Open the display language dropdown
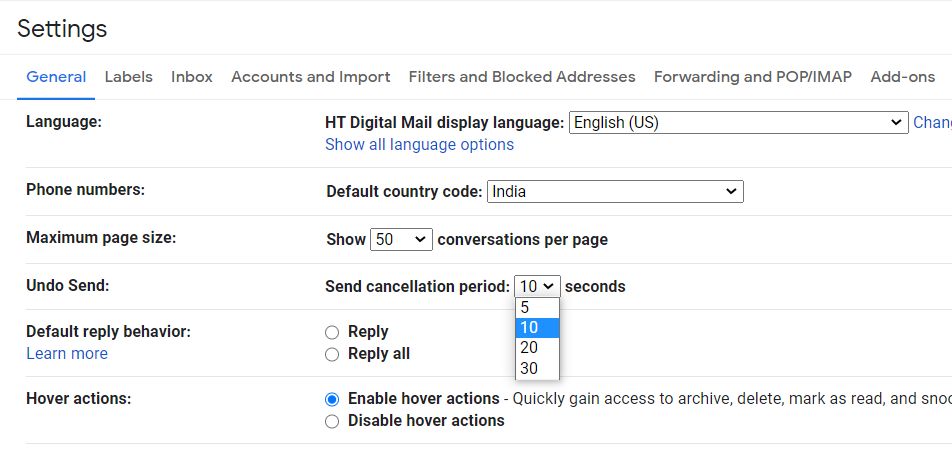 point(738,123)
